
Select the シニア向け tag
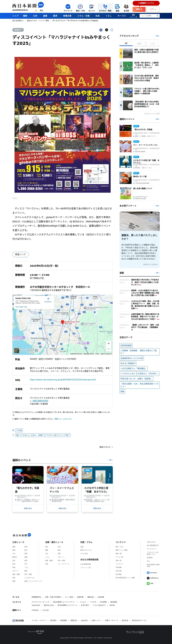click(x=65, y=435)
